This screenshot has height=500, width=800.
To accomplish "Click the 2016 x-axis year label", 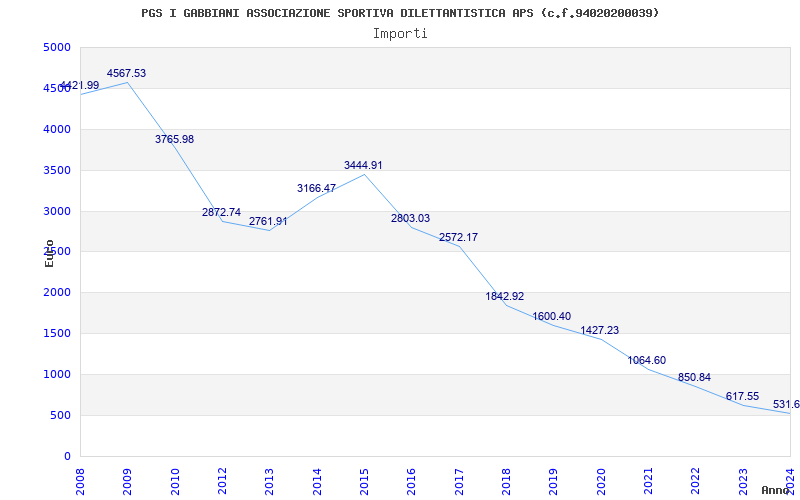I will (x=411, y=482).
